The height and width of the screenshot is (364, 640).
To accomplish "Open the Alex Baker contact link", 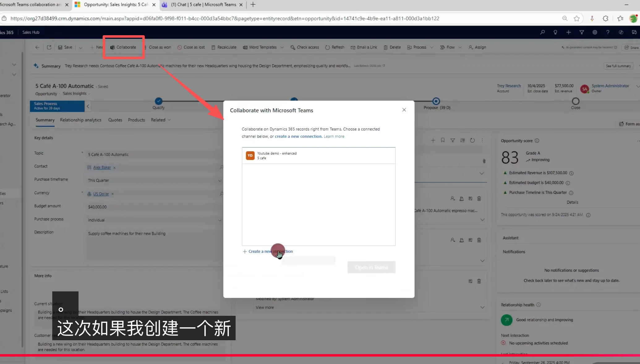I will [x=102, y=167].
